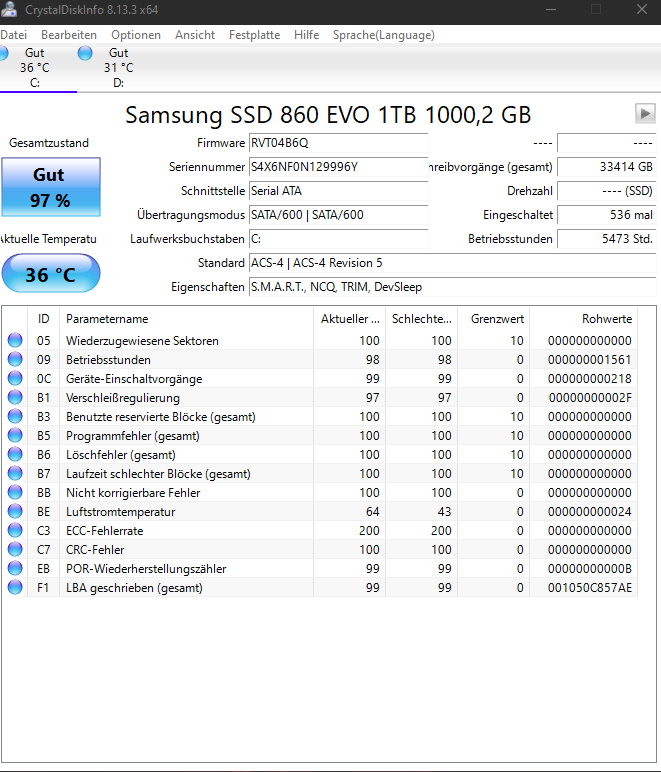Click status orb for POR-Wiederherstellungszähler
This screenshot has width=661, height=772.
15,568
